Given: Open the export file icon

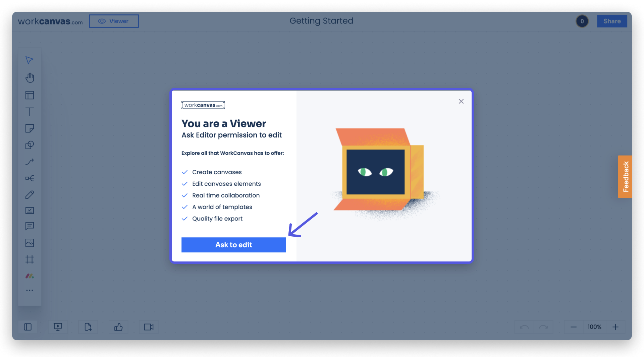Looking at the screenshot, I should click(x=88, y=327).
